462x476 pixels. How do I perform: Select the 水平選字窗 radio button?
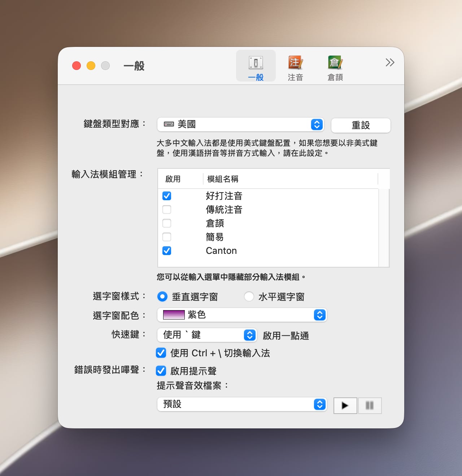[249, 296]
